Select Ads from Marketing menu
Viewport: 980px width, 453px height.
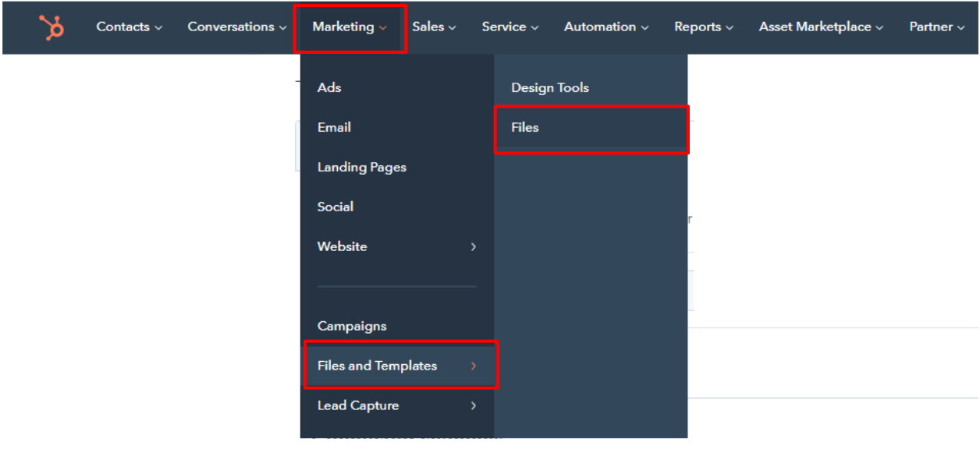329,87
